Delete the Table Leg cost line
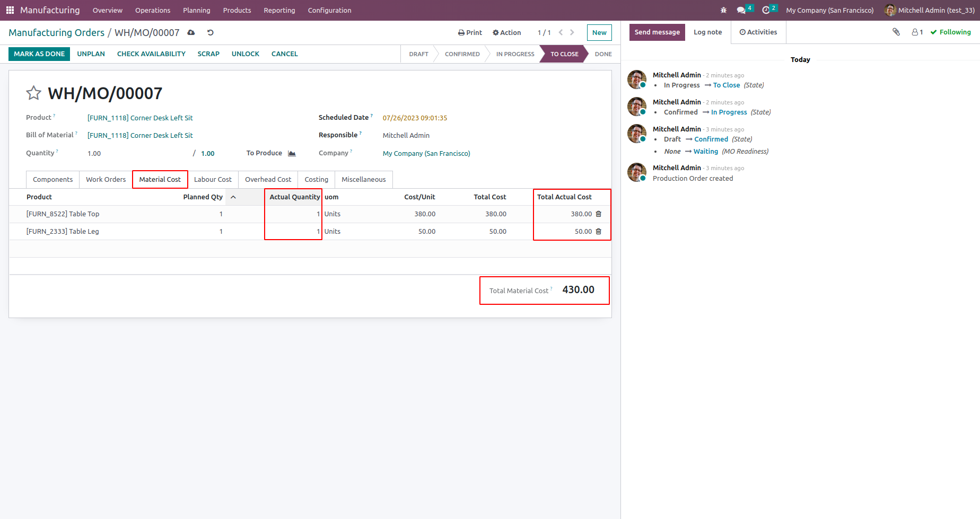 pos(599,232)
